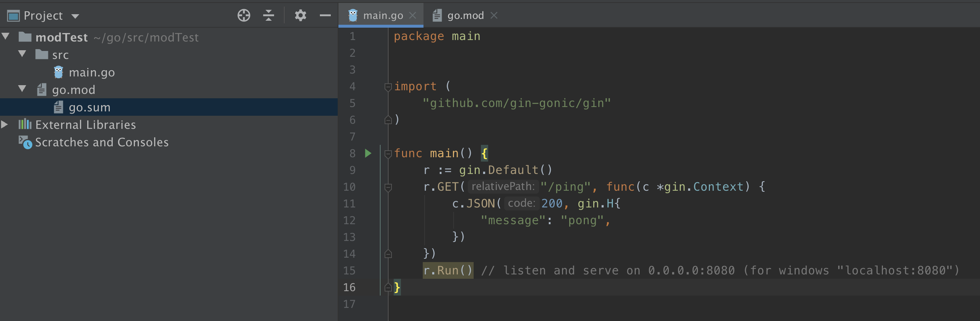Viewport: 980px width, 321px height.
Task: Collapse the go.mod tree node
Action: point(23,89)
